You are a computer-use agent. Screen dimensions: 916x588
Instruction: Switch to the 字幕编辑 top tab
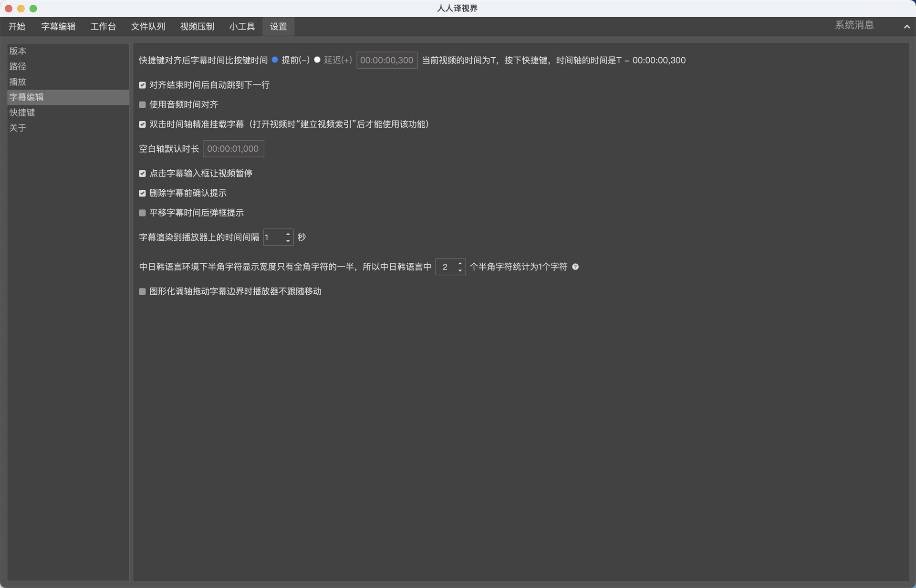(58, 27)
